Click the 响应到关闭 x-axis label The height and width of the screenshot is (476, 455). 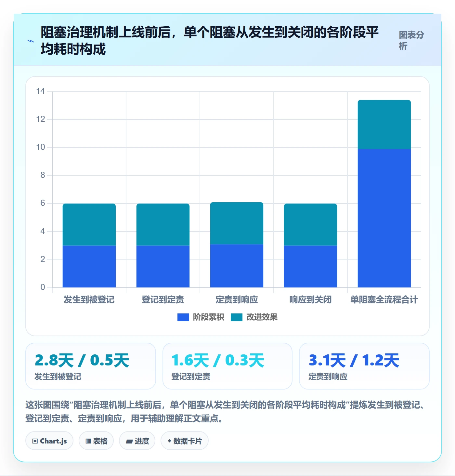click(310, 299)
